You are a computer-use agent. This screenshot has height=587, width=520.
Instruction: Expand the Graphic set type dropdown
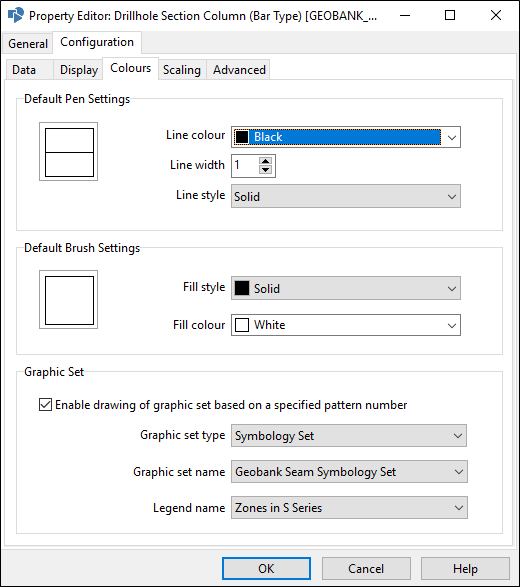[349, 435]
